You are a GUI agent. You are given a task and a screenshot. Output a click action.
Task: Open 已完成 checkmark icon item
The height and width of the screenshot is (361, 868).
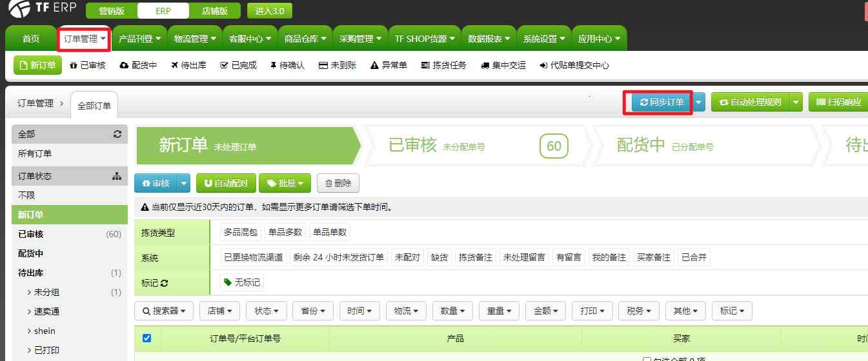[238, 65]
